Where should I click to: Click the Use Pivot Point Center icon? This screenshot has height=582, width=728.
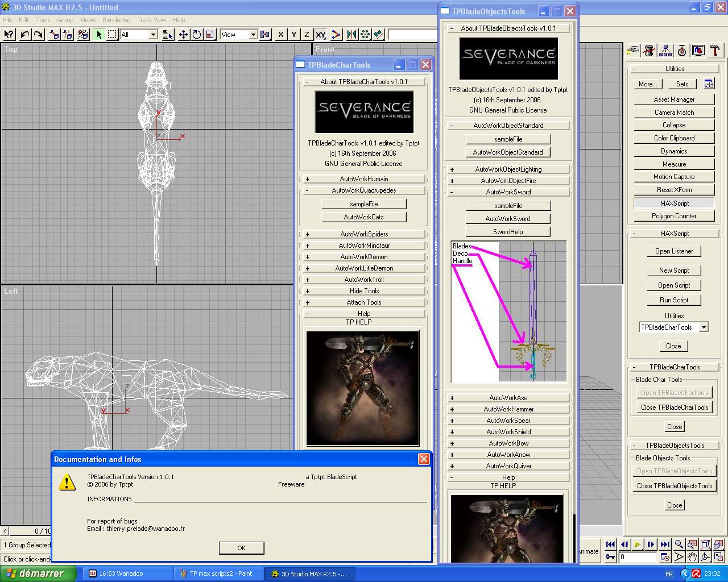(265, 35)
